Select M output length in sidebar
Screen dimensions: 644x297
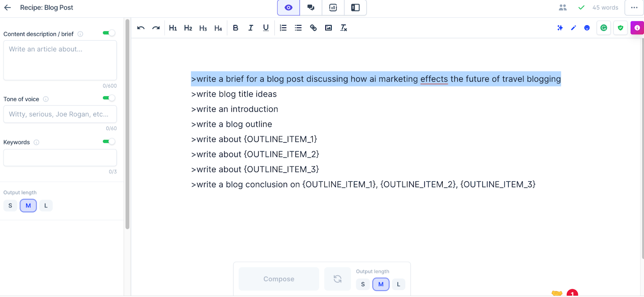28,205
